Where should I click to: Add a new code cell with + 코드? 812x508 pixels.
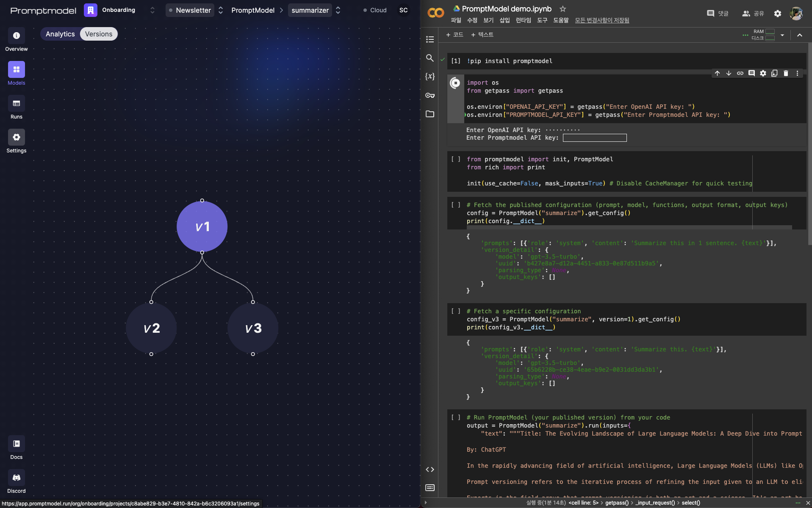point(454,35)
